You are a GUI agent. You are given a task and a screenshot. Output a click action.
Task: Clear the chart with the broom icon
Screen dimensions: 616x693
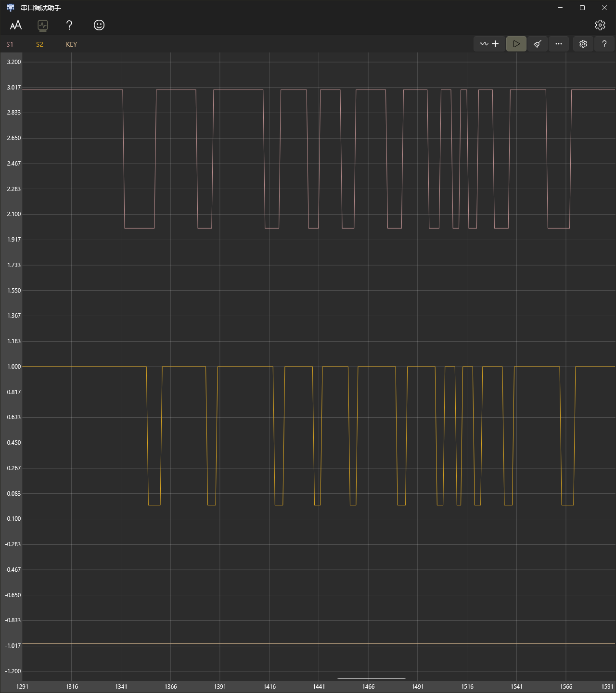(538, 44)
